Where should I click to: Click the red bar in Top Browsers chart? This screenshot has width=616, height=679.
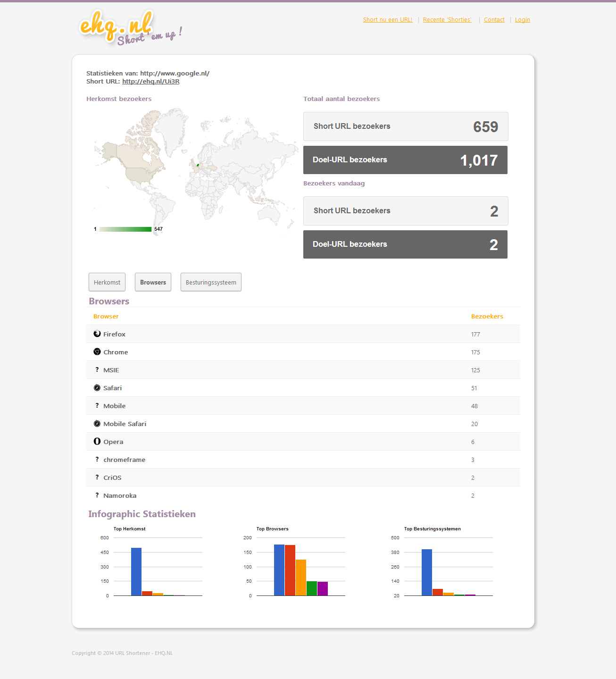coord(290,570)
